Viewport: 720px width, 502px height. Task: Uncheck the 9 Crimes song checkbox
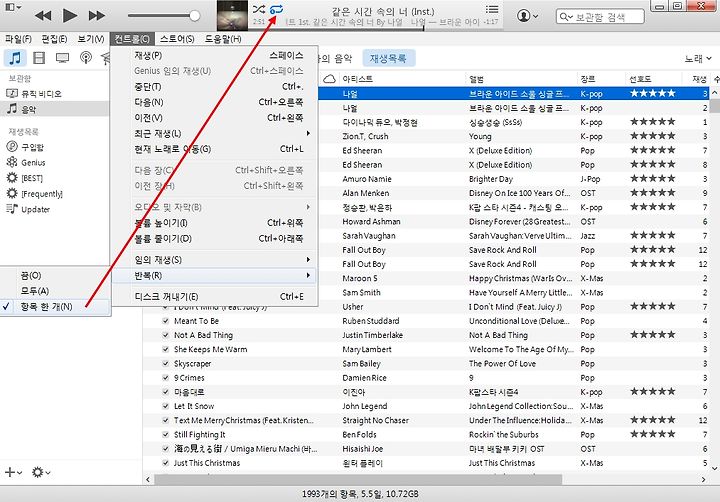[x=165, y=378]
